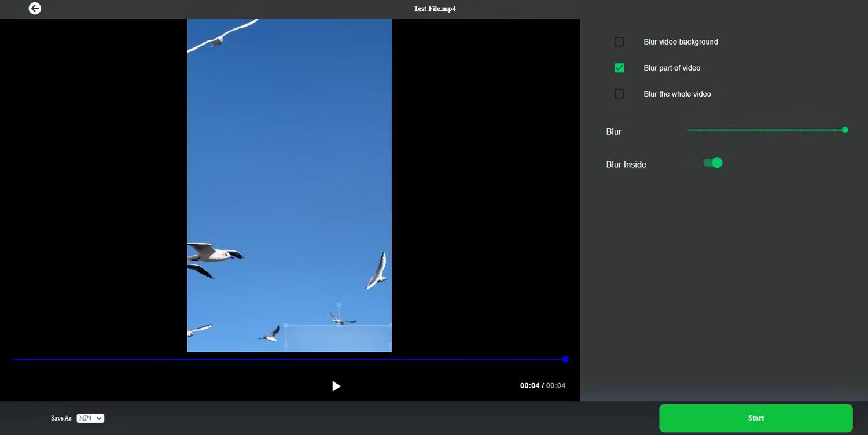868x435 pixels.
Task: Click the back arrow icon
Action: pos(35,9)
